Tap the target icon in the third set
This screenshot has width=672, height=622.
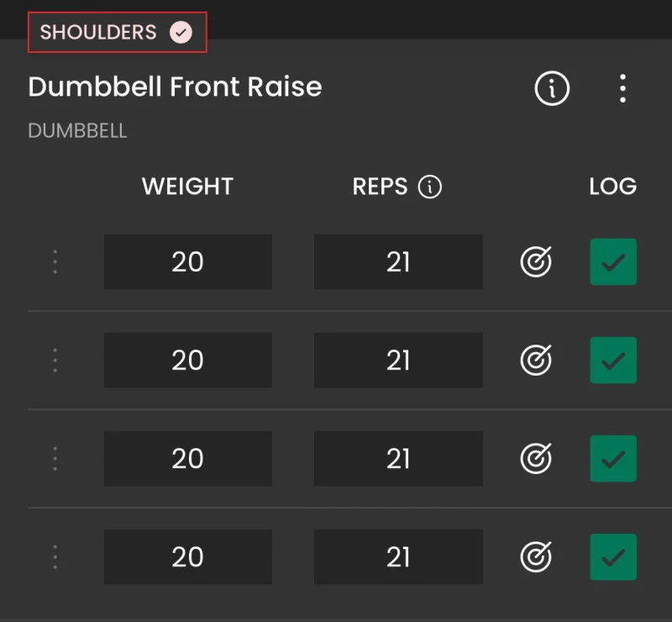[536, 458]
